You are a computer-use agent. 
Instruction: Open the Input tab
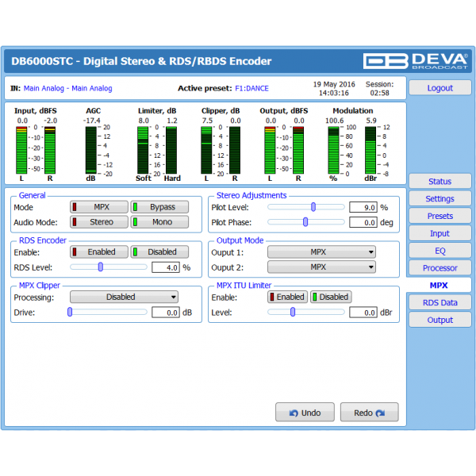[440, 233]
